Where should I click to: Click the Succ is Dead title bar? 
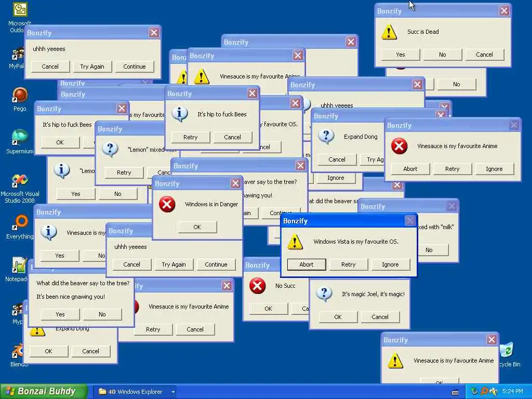pos(443,11)
